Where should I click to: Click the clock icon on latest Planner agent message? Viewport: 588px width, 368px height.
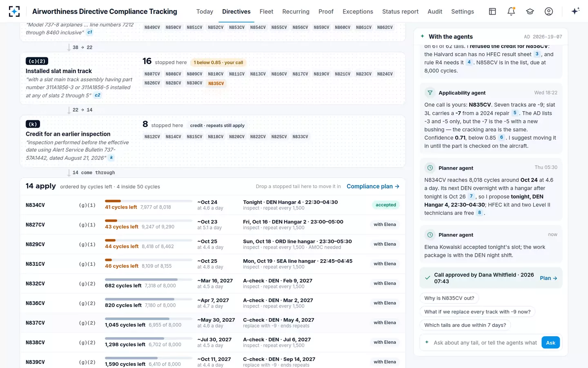click(430, 235)
